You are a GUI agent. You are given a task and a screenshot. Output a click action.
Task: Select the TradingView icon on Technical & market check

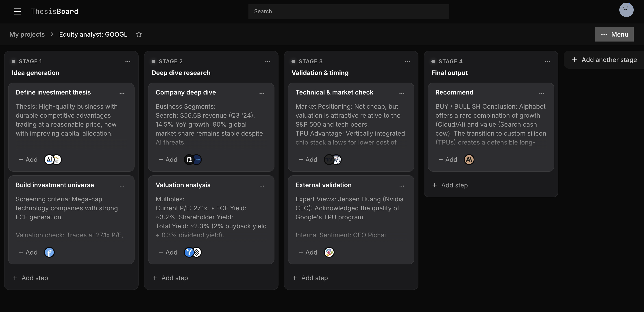point(329,159)
